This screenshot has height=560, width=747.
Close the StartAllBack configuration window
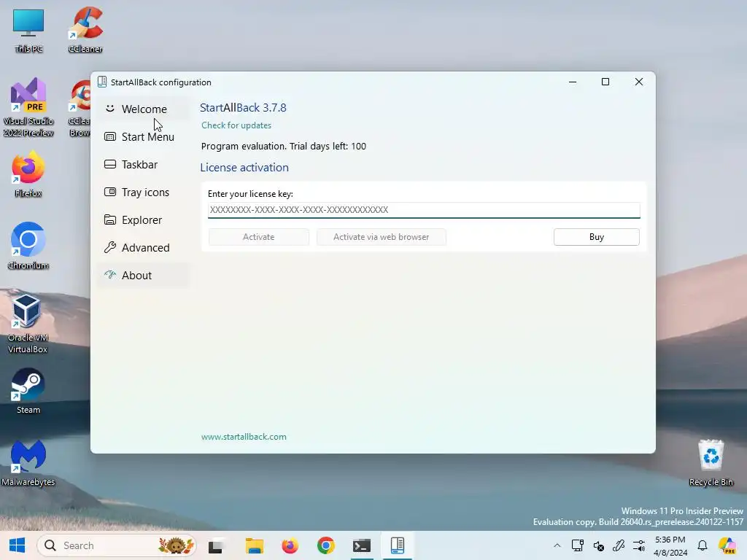[639, 82]
